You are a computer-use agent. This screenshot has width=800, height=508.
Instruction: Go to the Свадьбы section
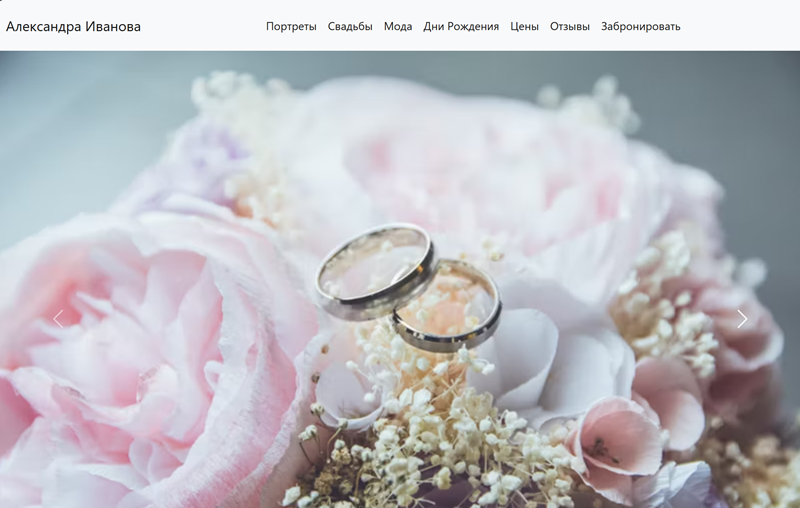[x=350, y=27]
